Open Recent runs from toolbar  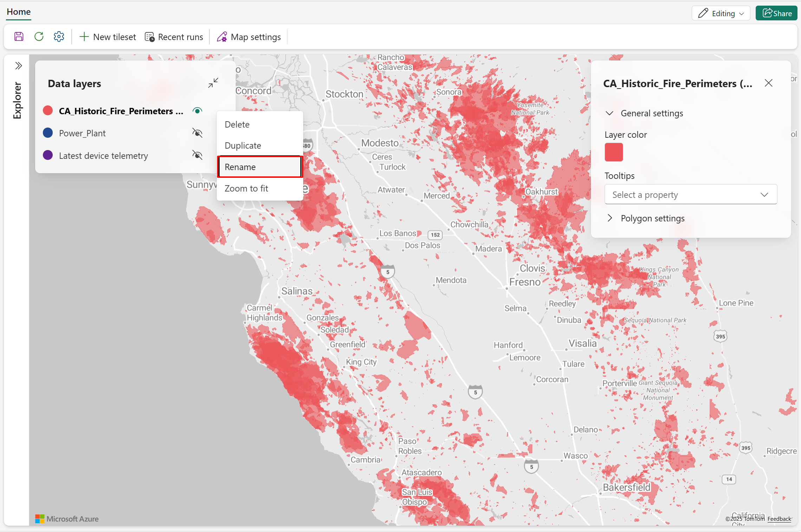tap(174, 37)
